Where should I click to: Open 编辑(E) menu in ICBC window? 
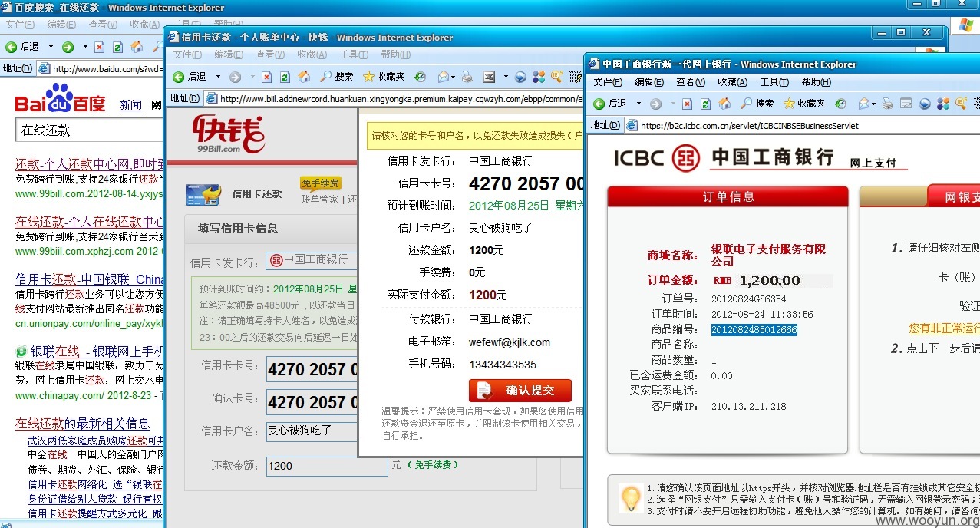[x=648, y=82]
